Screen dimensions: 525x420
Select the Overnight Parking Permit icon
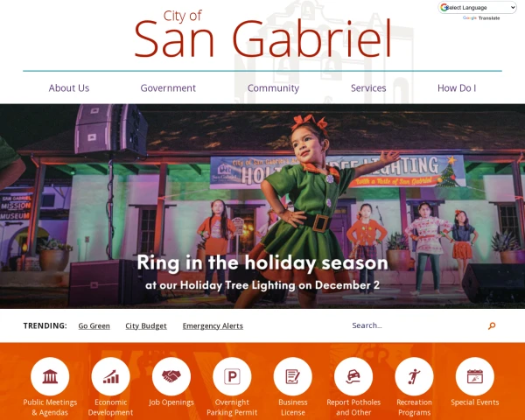pos(232,376)
